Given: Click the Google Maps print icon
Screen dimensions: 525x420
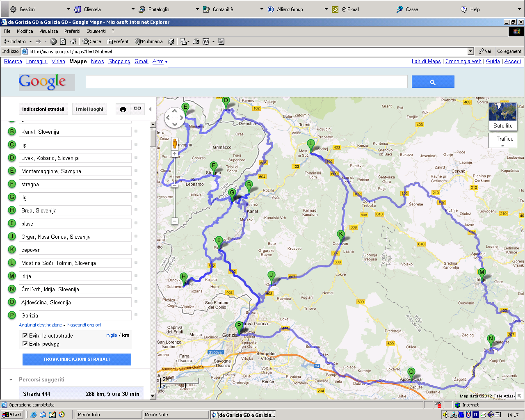Looking at the screenshot, I should pos(123,109).
